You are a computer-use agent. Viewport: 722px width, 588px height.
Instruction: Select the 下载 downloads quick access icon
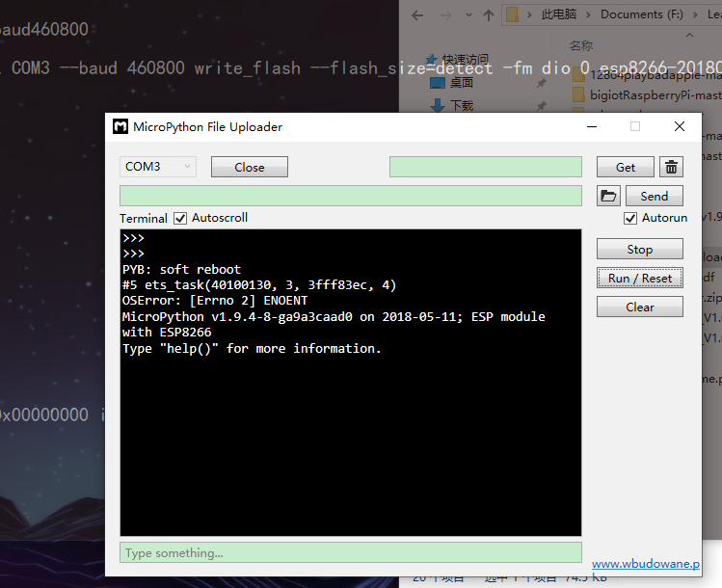click(438, 105)
